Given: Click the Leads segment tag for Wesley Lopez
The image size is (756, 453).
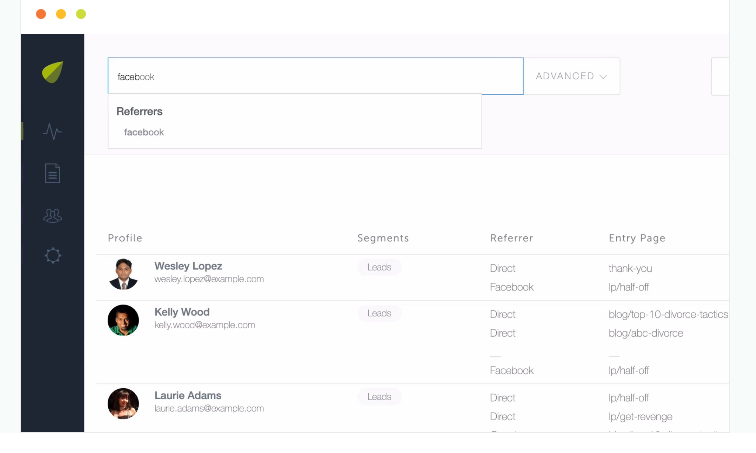Looking at the screenshot, I should point(379,267).
